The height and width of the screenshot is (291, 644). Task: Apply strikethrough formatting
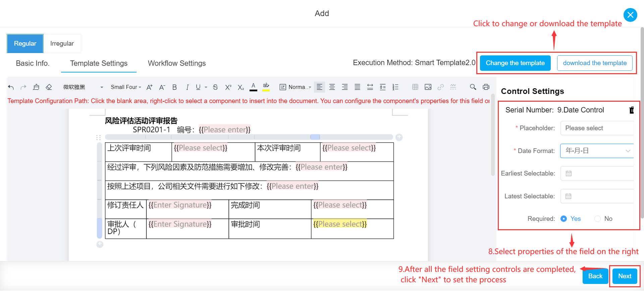coord(215,87)
